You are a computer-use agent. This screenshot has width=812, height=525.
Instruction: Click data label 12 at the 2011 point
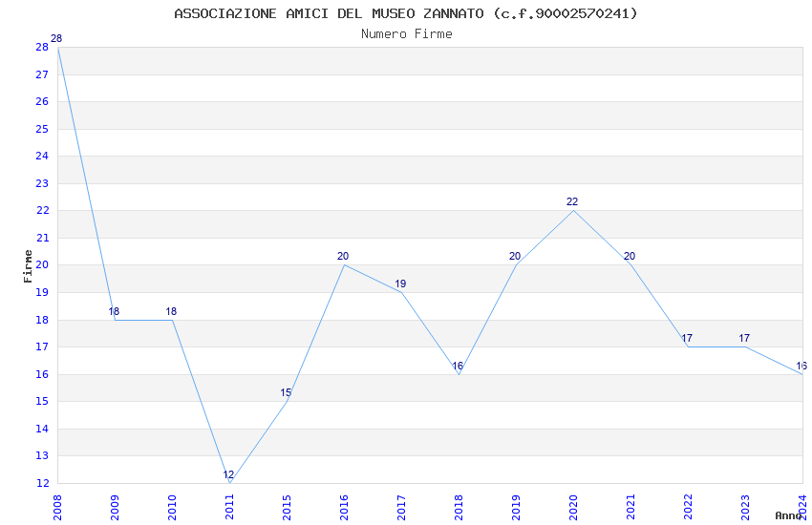point(228,474)
